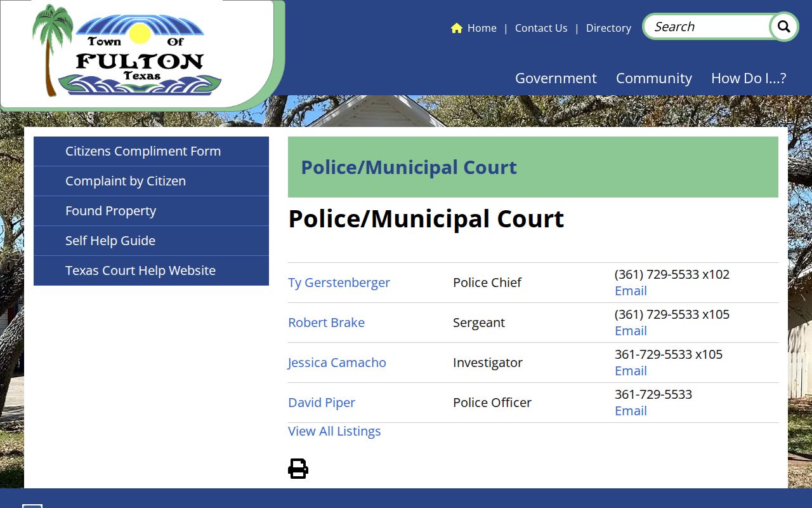Open the Government menu
The width and height of the screenshot is (812, 508).
point(556,78)
